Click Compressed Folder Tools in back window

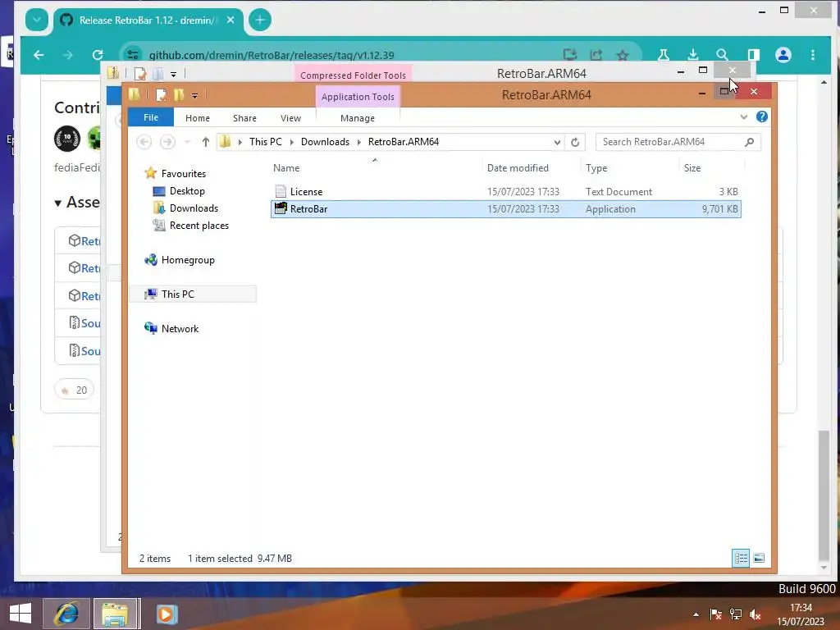pos(353,75)
